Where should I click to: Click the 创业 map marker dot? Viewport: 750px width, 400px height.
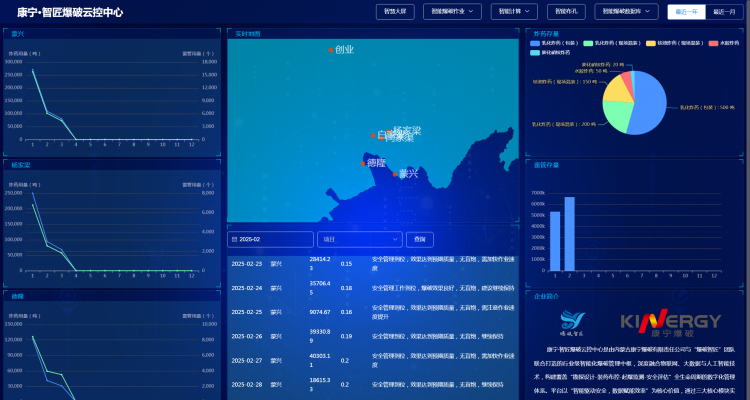330,49
